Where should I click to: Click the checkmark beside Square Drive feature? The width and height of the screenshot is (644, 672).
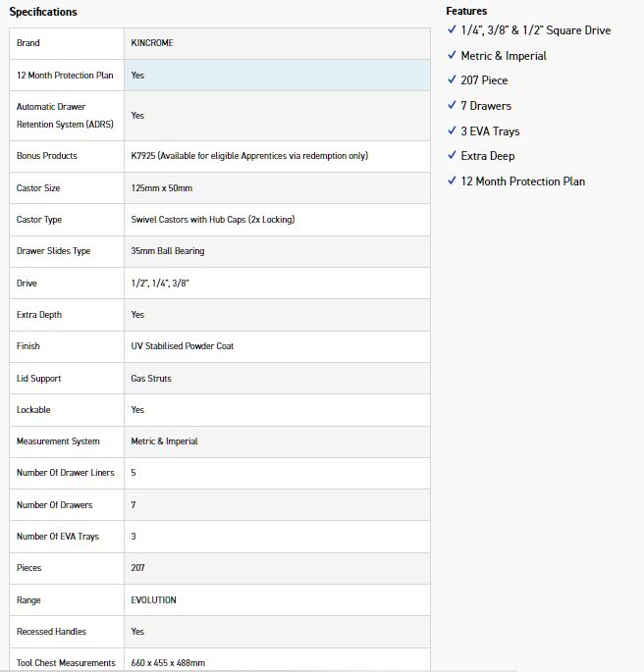click(452, 30)
